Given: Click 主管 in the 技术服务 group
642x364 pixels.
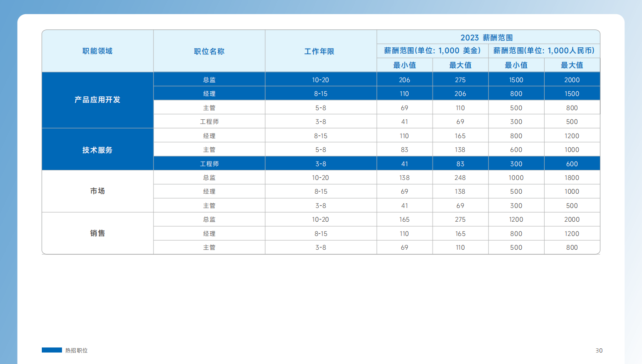Looking at the screenshot, I should 209,150.
